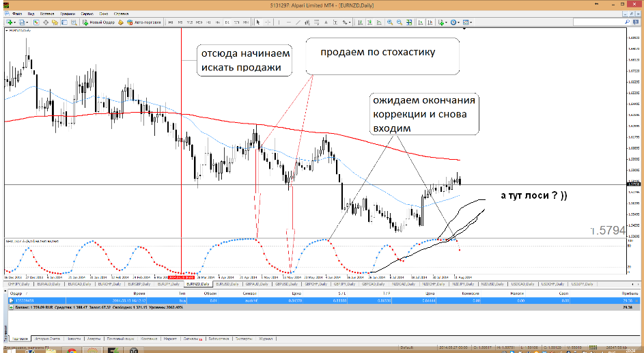Viewport: 644px width, 353px height.
Task: Click the Новый Ордер button
Action: point(98,22)
